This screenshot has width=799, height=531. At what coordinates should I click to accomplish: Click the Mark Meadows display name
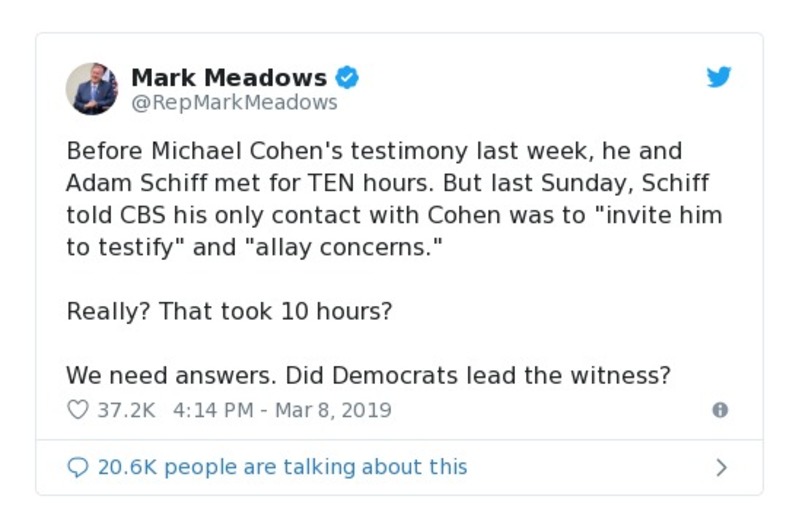(x=229, y=77)
